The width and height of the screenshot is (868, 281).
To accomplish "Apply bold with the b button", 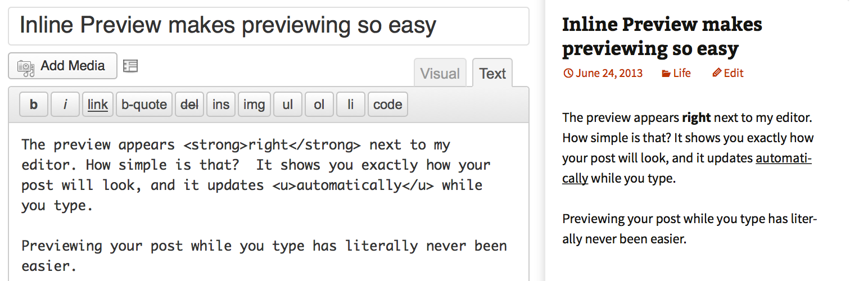I will coord(34,105).
